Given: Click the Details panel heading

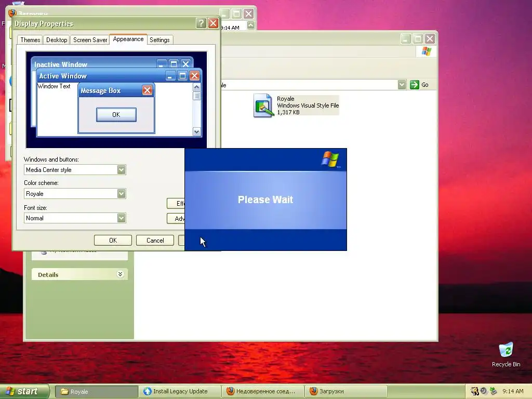Looking at the screenshot, I should tap(48, 275).
